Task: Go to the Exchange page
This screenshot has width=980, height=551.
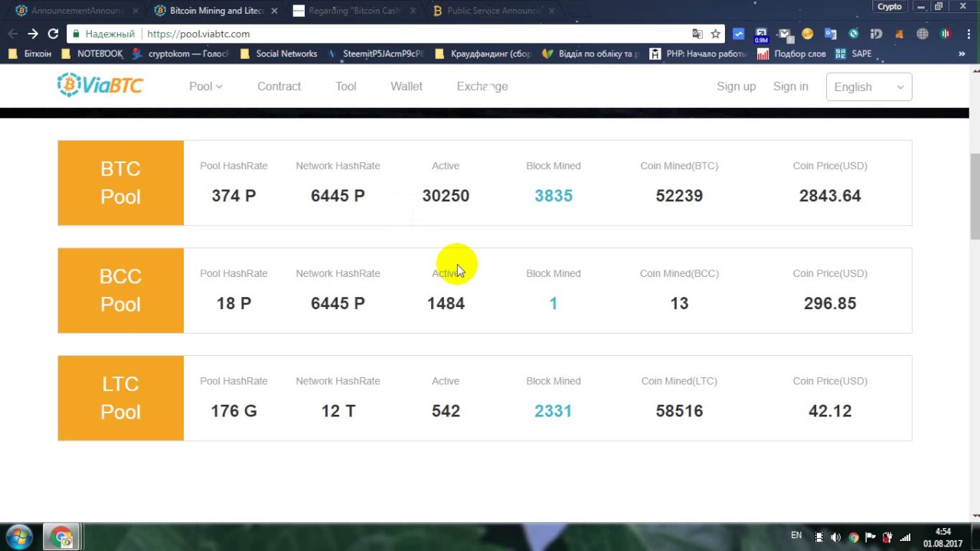Action: (482, 86)
